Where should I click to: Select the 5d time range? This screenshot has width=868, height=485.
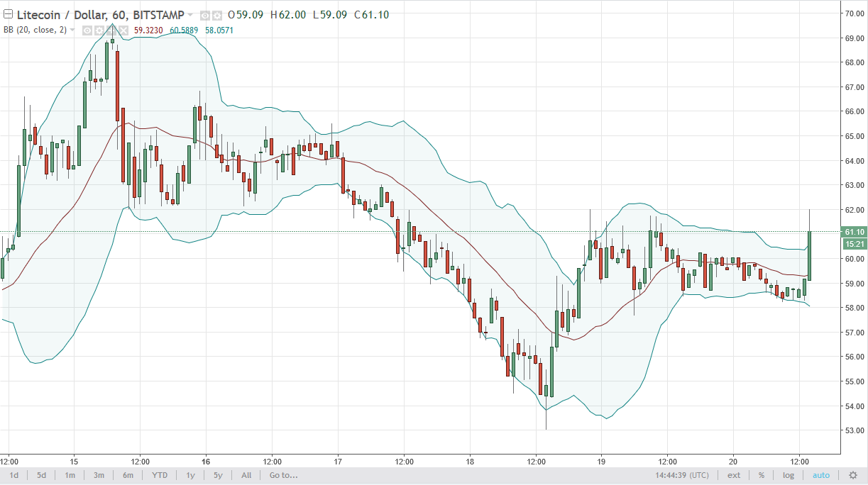(42, 475)
